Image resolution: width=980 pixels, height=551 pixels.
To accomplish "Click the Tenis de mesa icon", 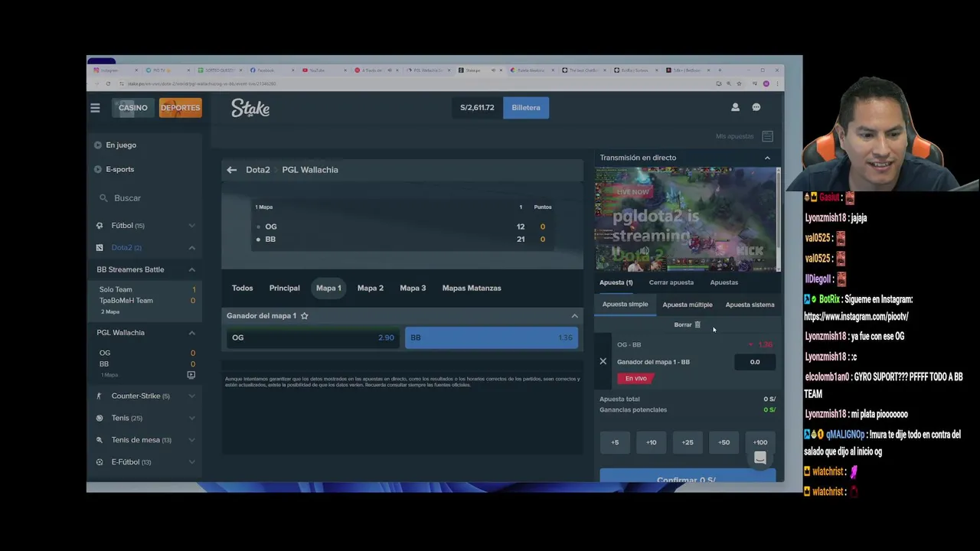I will point(100,440).
